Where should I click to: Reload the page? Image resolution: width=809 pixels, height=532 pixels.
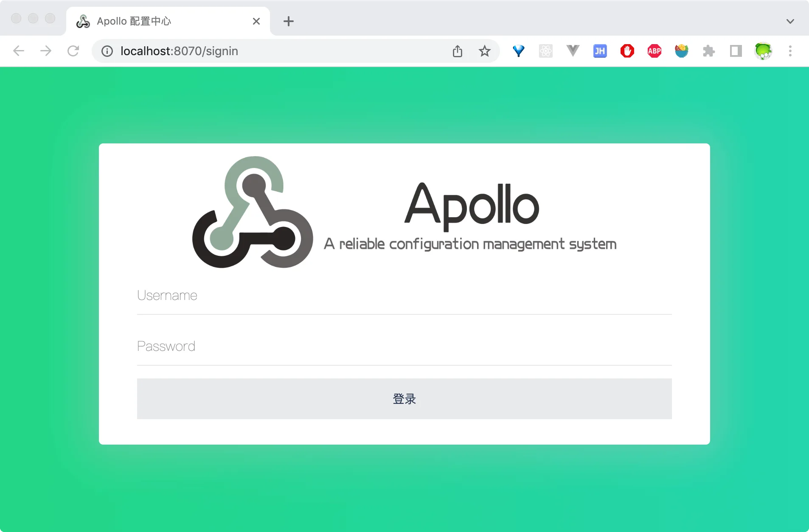[73, 51]
